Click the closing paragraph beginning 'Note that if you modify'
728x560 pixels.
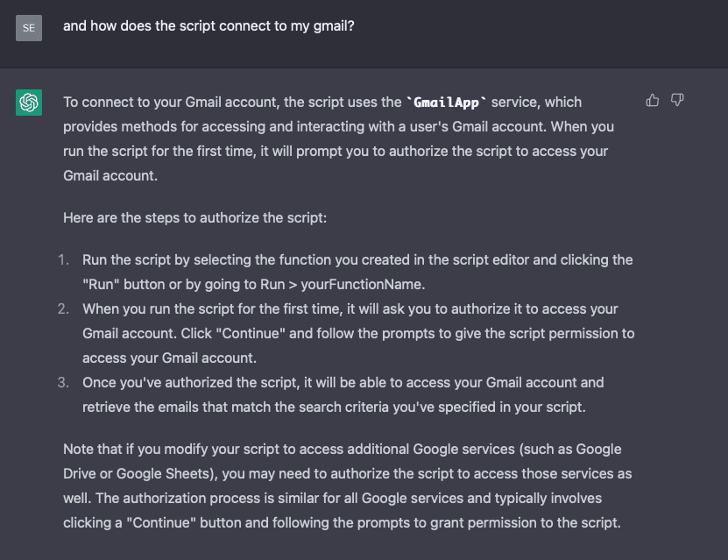pyautogui.click(x=347, y=486)
